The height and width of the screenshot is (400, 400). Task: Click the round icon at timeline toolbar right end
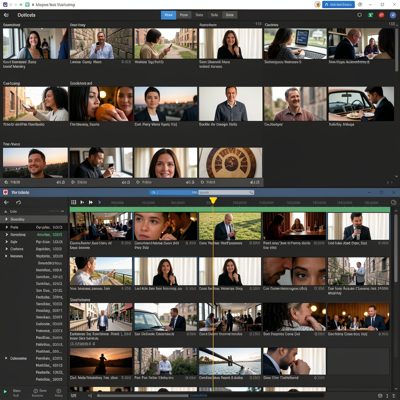pyautogui.click(x=393, y=202)
